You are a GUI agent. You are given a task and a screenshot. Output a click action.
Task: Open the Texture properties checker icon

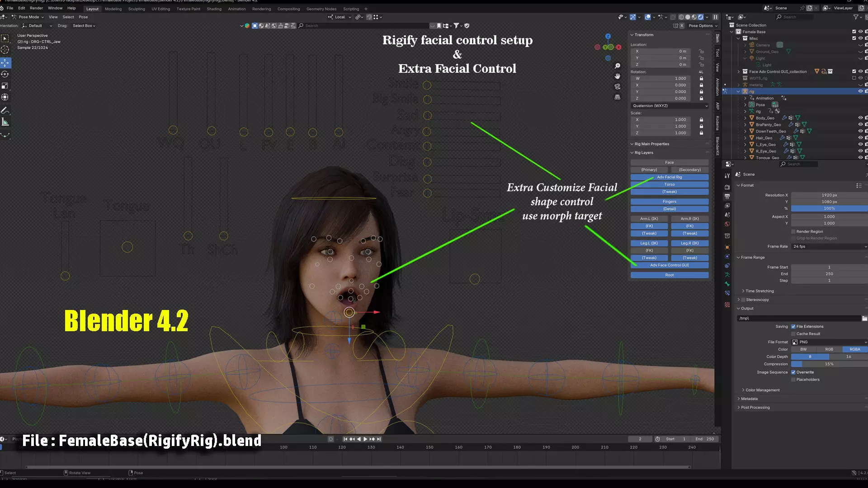[x=727, y=305]
